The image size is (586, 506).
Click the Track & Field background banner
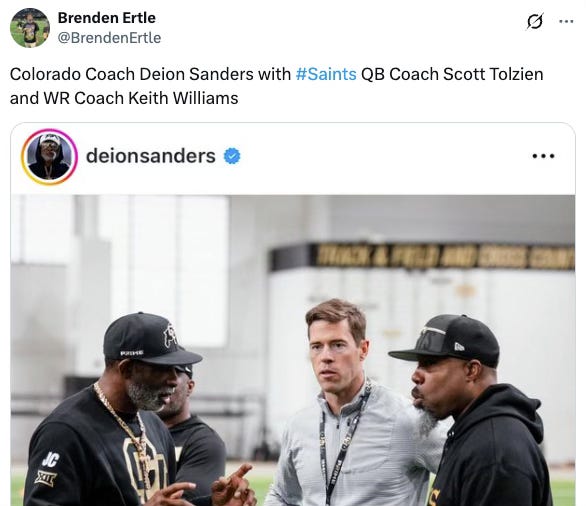click(x=422, y=256)
